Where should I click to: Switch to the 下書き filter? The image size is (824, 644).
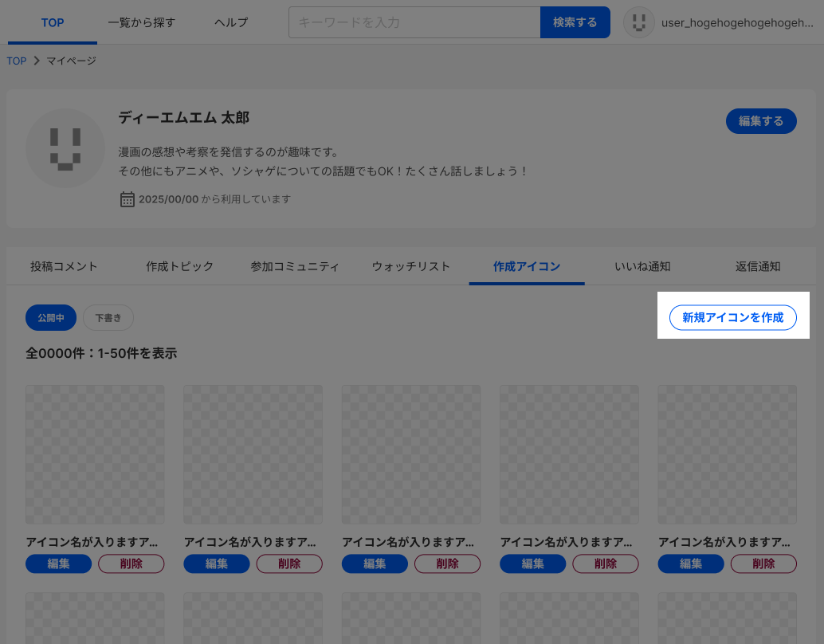point(108,317)
